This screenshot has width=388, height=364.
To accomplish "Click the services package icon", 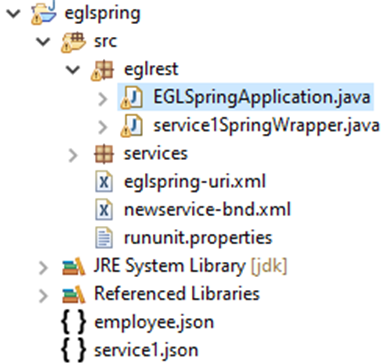I will tap(104, 154).
